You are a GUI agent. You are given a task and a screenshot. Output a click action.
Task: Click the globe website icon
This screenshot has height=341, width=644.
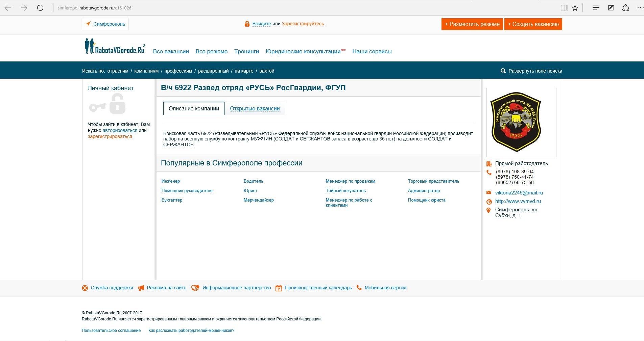[x=489, y=202]
